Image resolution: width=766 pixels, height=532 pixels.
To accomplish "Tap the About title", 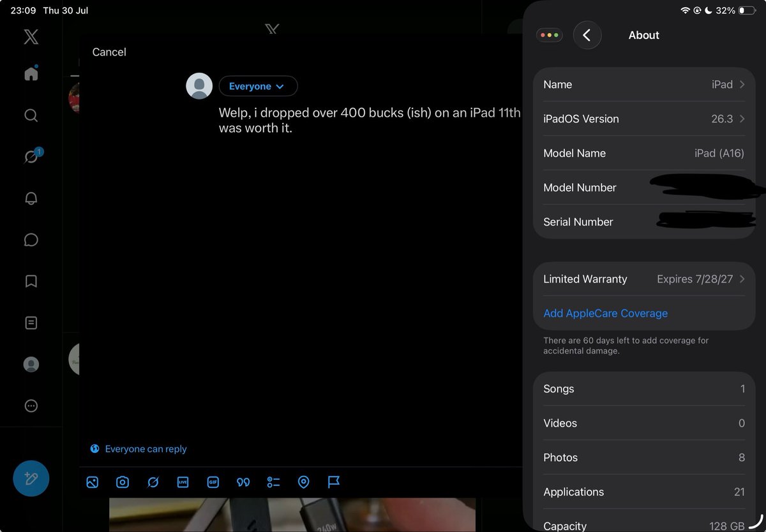I will click(x=643, y=35).
